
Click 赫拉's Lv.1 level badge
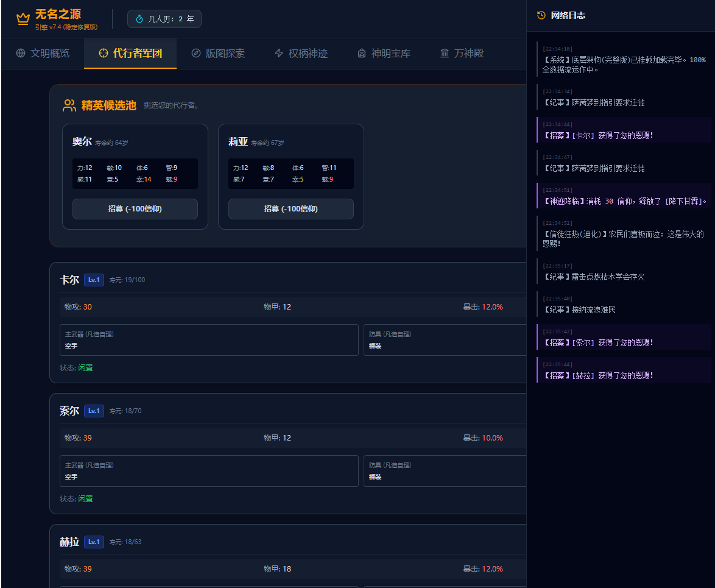tap(94, 542)
